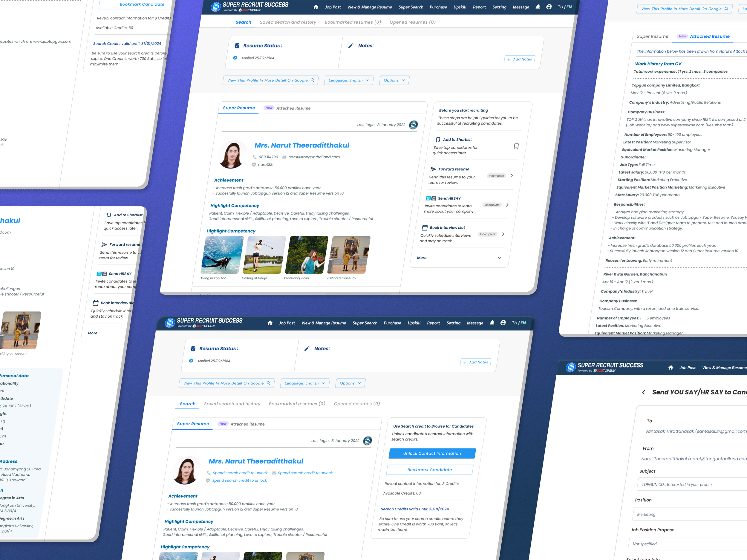Click the chat bubble icon beside narut221

point(254,164)
